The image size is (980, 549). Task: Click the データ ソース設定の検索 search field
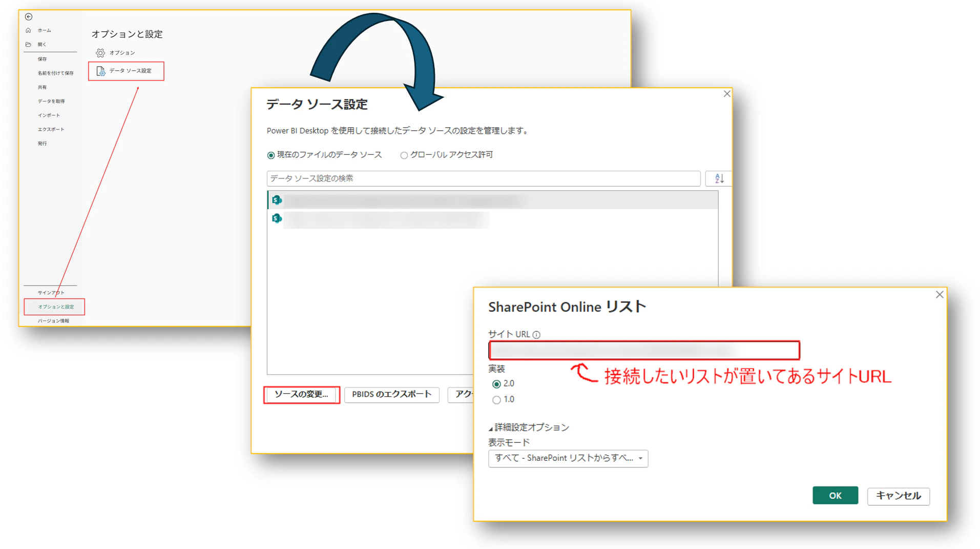point(484,178)
